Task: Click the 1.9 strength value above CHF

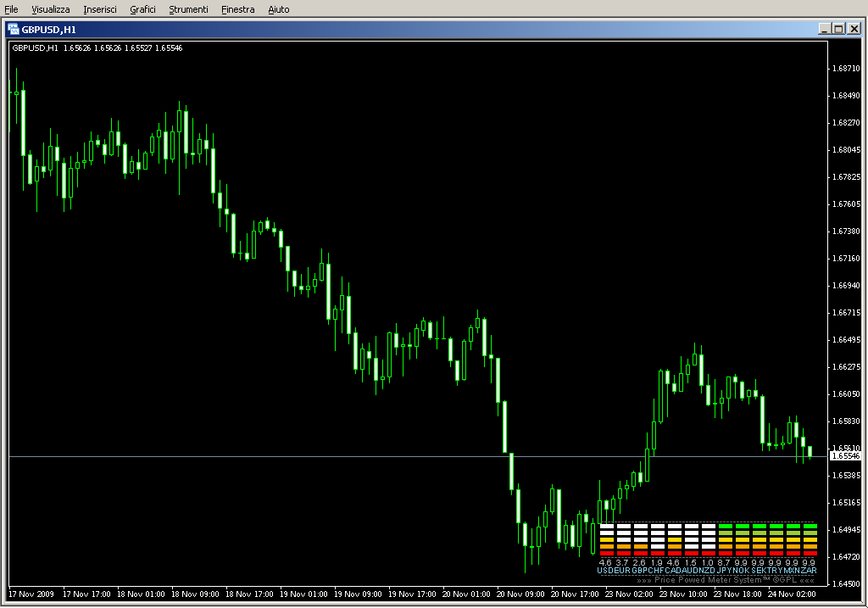Action: (x=657, y=562)
